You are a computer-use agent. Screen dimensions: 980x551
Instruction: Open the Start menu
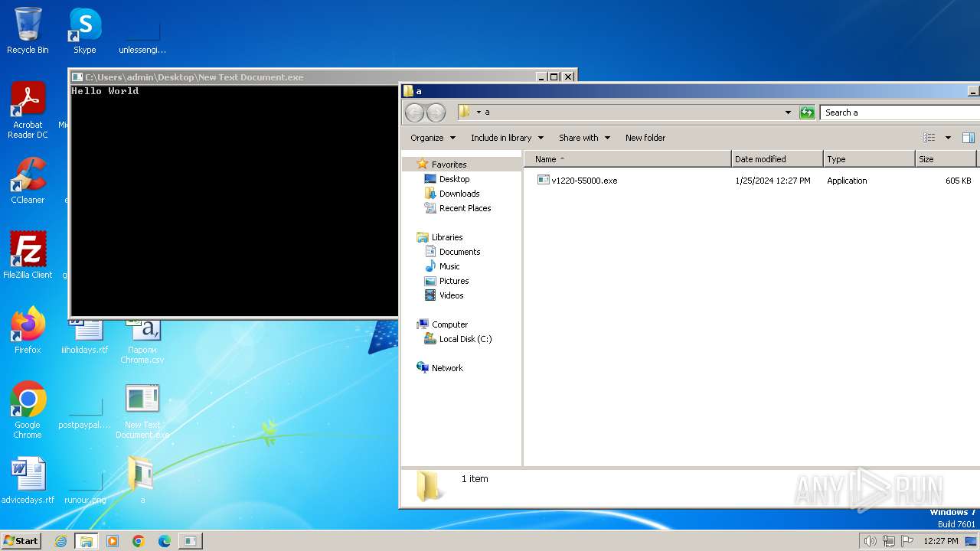click(21, 541)
